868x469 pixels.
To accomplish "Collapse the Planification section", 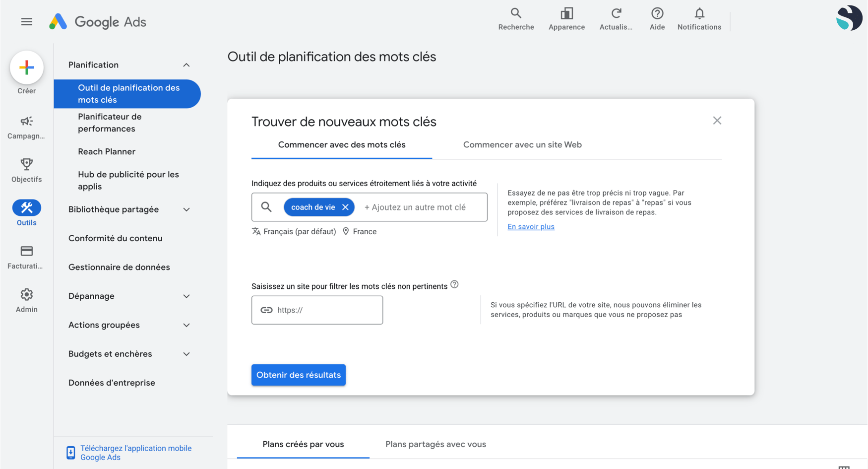I will point(186,65).
